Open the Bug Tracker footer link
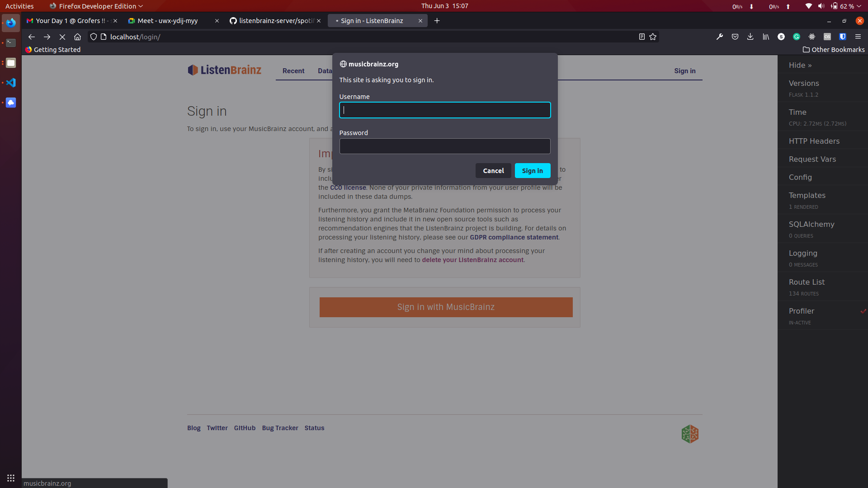 (x=280, y=428)
